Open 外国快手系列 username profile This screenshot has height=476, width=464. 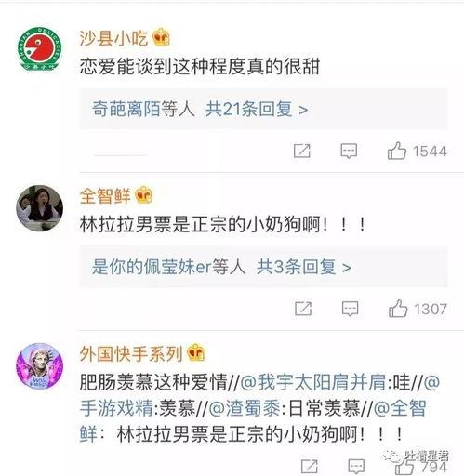tap(131, 353)
